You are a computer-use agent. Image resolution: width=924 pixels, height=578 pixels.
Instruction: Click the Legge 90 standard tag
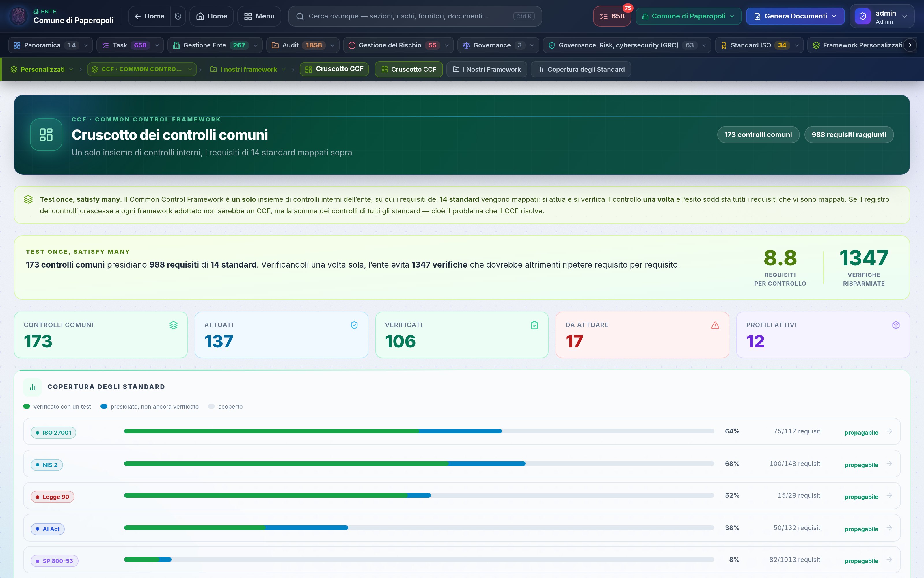52,497
